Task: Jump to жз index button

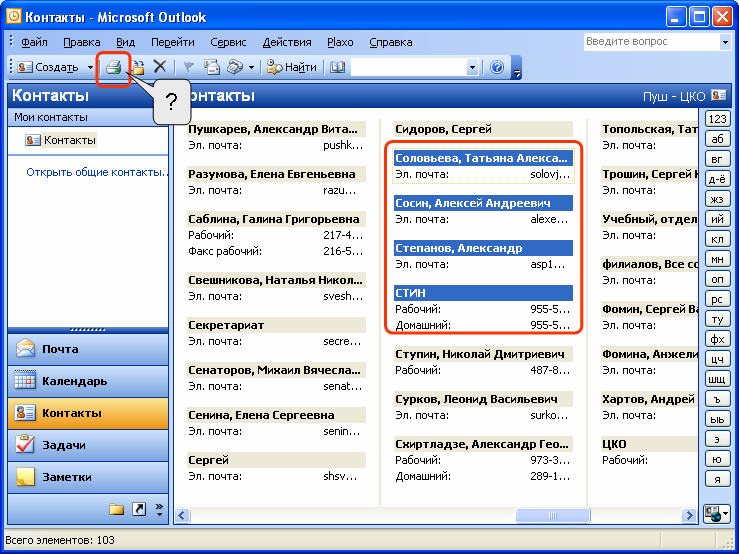Action: pyautogui.click(x=717, y=199)
